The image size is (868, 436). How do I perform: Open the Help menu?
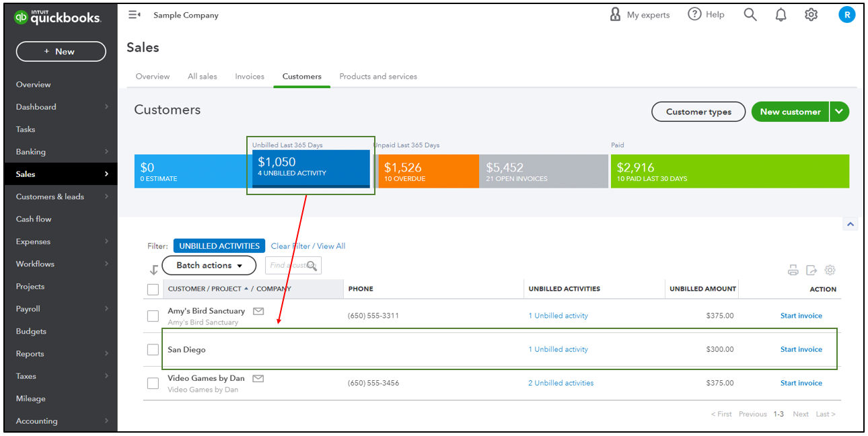[706, 14]
